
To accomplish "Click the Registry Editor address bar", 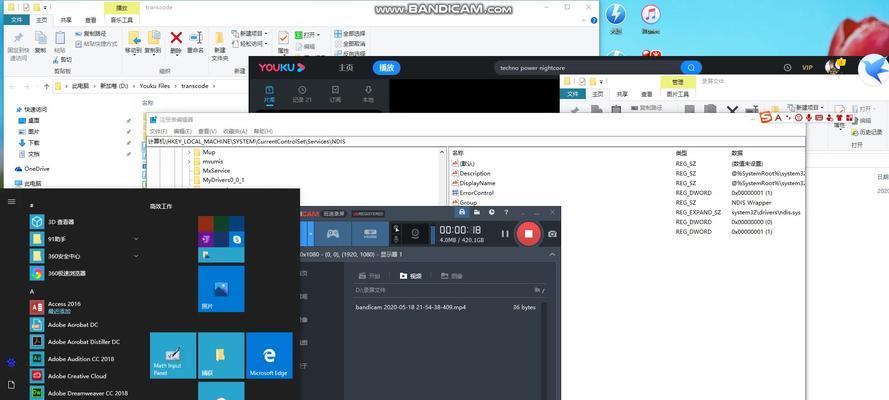I will coord(476,142).
